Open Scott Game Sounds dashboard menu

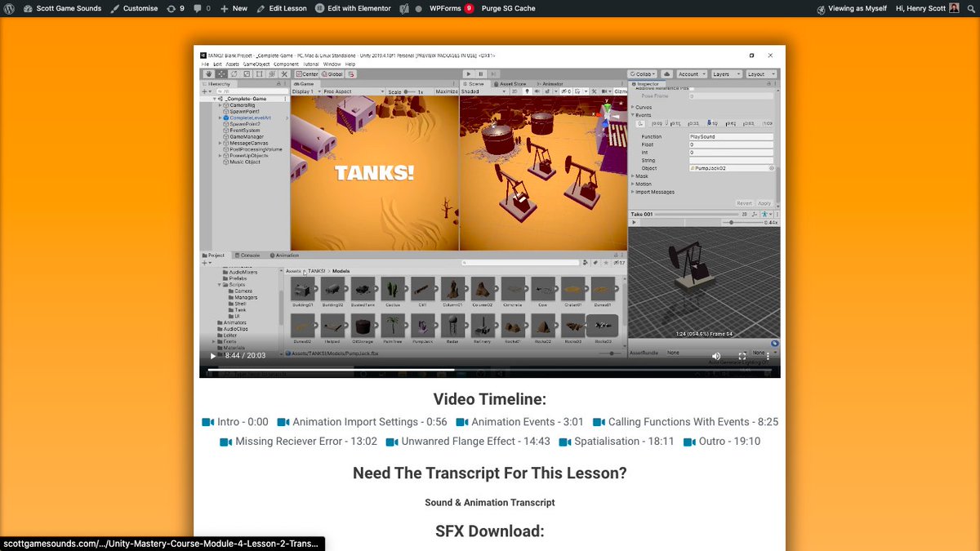tap(63, 8)
